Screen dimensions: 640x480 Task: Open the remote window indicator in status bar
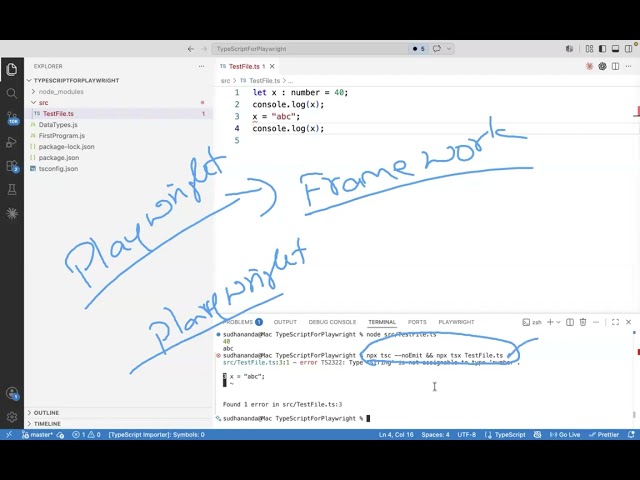tap(9, 435)
